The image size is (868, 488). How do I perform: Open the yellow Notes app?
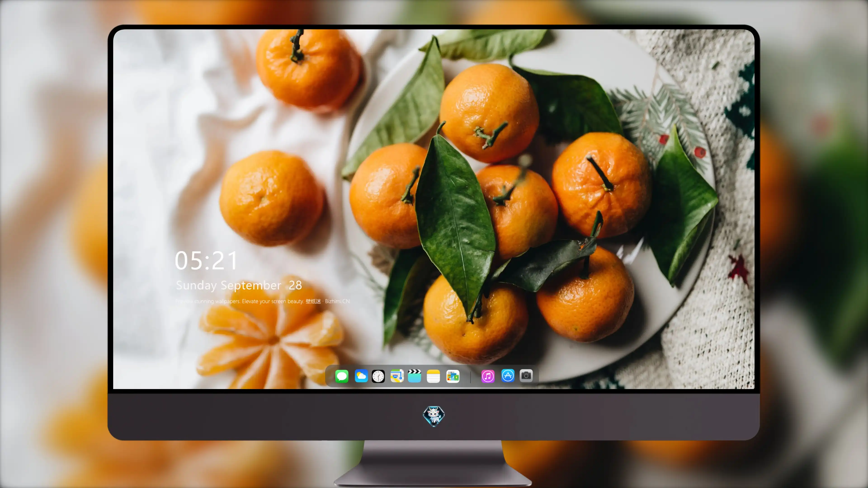pos(433,376)
